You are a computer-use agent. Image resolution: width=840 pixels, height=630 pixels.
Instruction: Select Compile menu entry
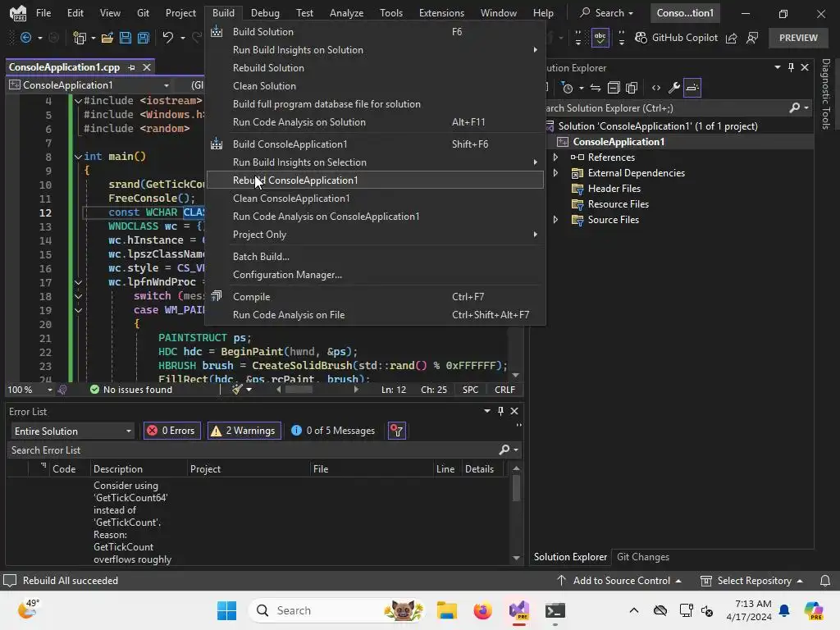375,297
